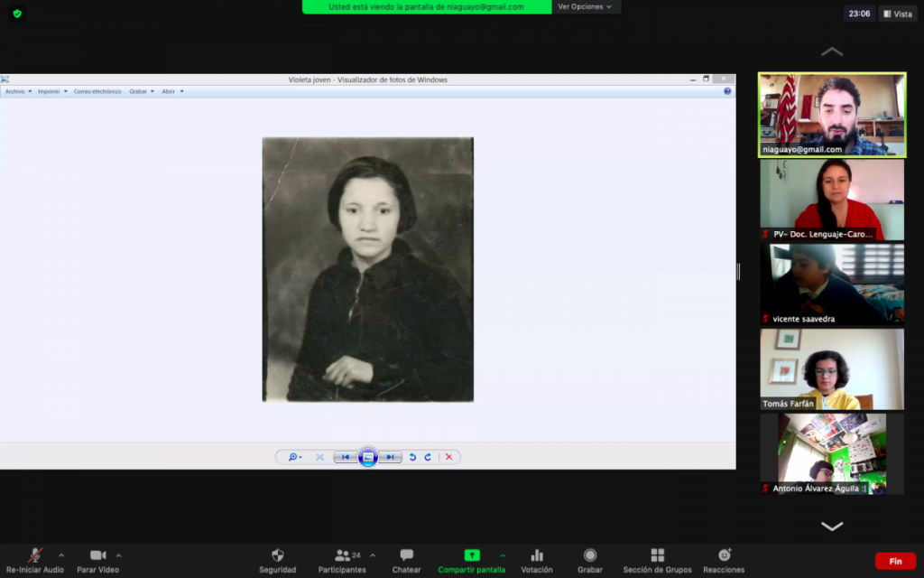Screen dimensions: 924x578
Task: Open the Participantes panel
Action: click(x=342, y=555)
